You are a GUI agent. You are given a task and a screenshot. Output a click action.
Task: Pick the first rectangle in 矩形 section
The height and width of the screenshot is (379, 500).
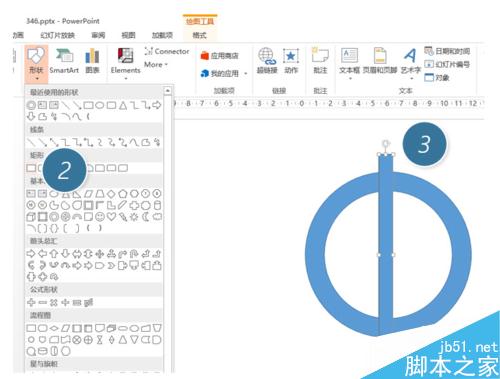coord(31,168)
